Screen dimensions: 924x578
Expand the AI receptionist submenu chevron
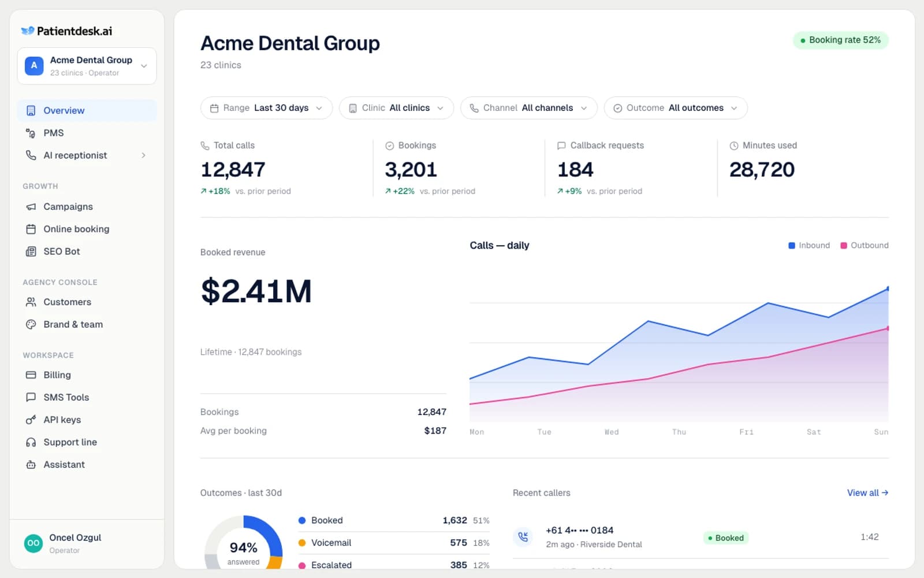[144, 155]
